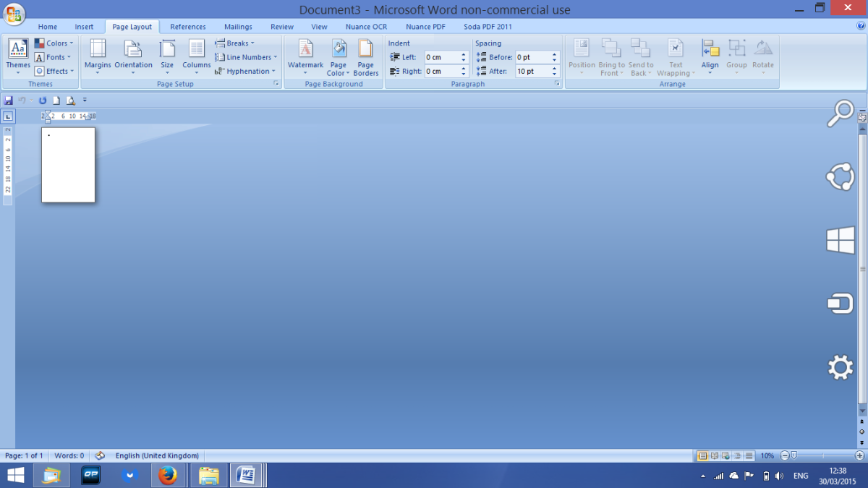Click Page: 1 of 1 status
Image resolution: width=868 pixels, height=488 pixels.
[25, 456]
